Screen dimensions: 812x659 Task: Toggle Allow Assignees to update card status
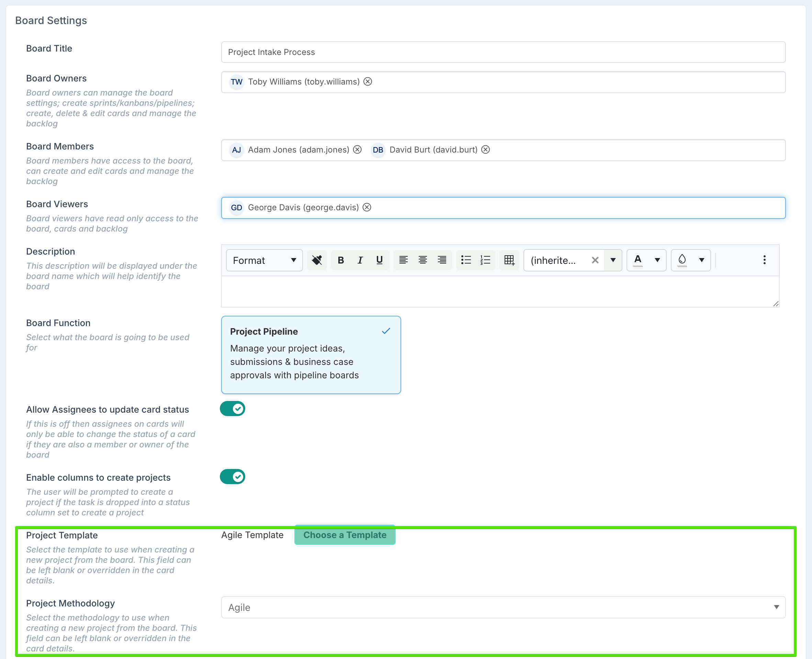pos(232,409)
